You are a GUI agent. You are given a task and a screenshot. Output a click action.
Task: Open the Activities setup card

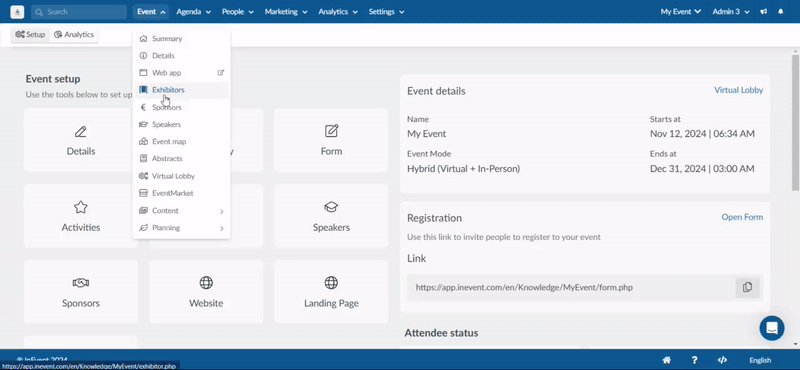(81, 216)
